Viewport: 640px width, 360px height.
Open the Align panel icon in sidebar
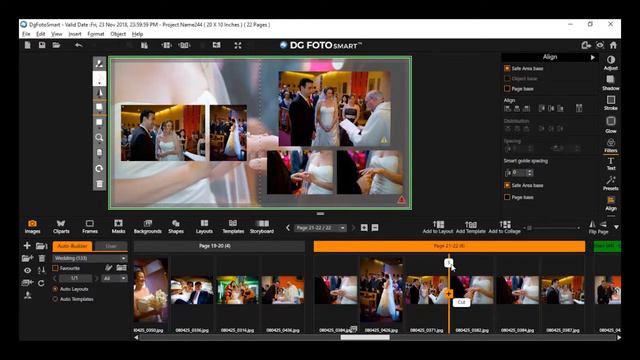click(611, 203)
